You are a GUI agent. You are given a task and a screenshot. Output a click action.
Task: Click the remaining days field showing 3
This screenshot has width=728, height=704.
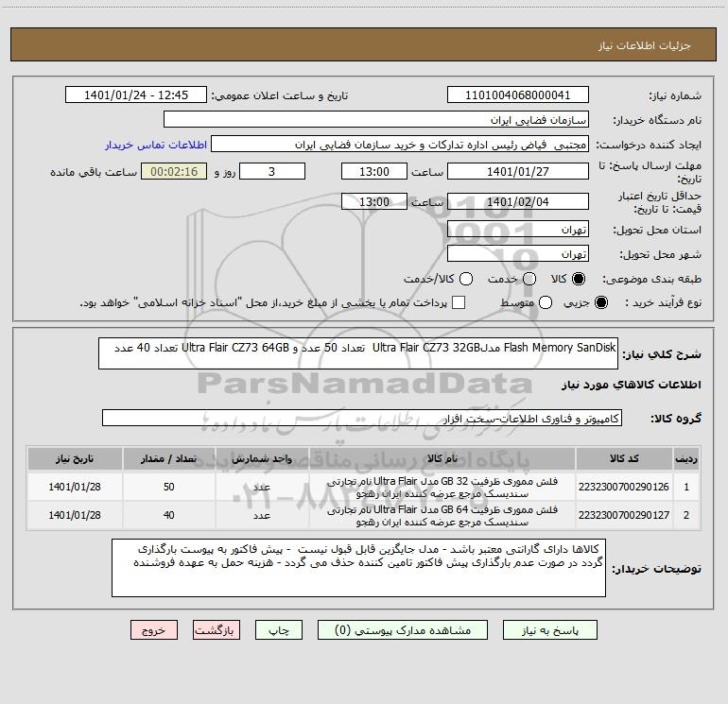[x=272, y=171]
